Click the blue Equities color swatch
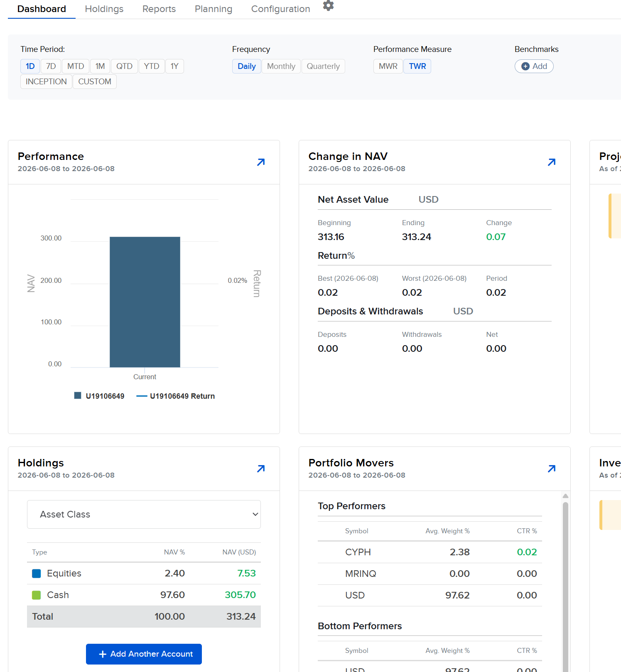Image resolution: width=621 pixels, height=672 pixels. coord(37,574)
